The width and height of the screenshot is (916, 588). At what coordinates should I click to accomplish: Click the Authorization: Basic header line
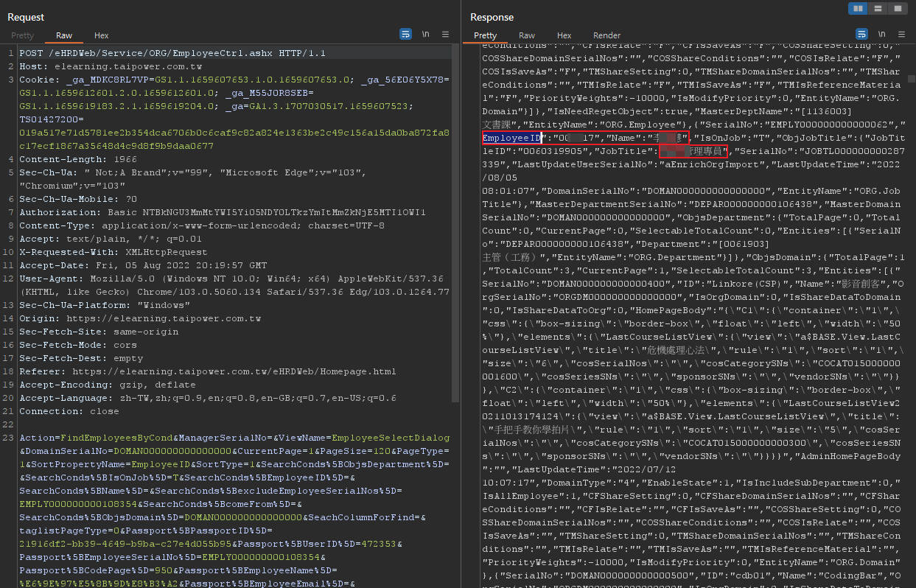pyautogui.click(x=223, y=212)
